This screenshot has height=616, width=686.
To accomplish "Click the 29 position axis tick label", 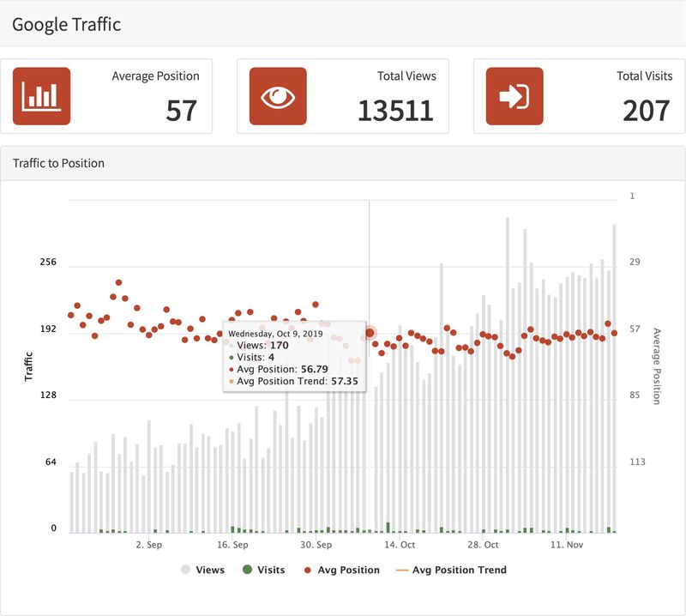I will tap(635, 262).
